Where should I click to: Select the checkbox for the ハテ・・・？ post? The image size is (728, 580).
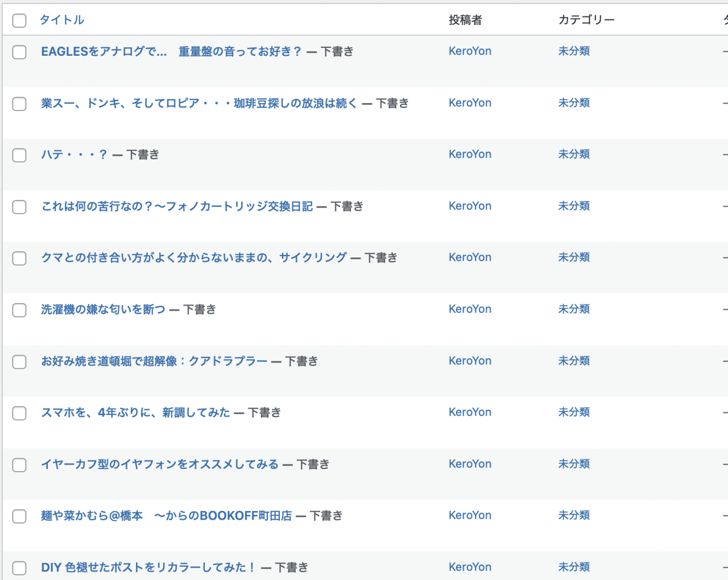pyautogui.click(x=19, y=155)
